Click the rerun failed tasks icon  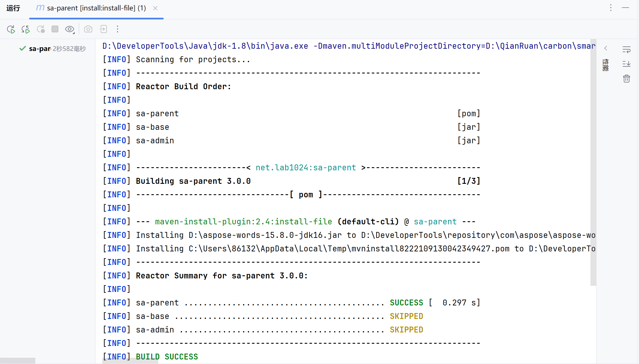click(x=41, y=29)
